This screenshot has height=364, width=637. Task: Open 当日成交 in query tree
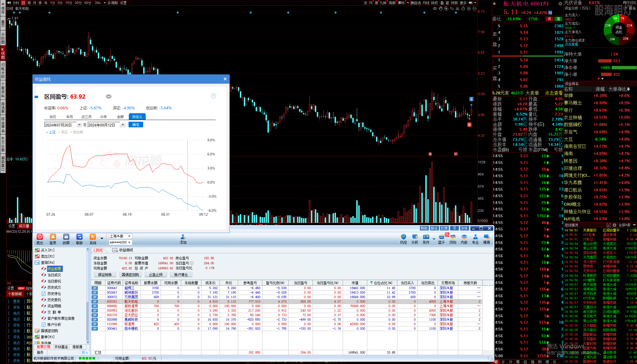click(x=54, y=275)
